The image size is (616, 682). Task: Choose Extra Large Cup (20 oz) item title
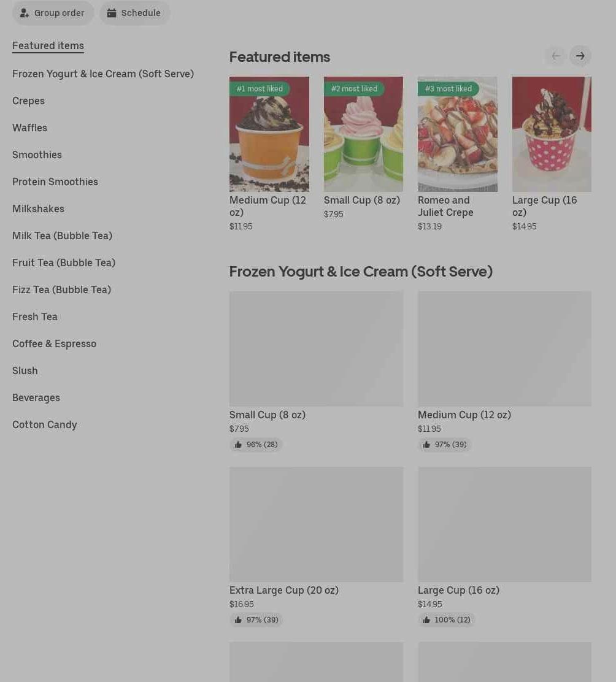284,590
